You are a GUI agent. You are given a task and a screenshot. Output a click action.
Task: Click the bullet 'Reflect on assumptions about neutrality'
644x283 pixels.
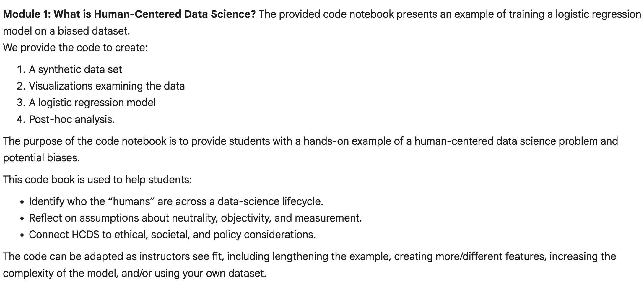pos(195,218)
